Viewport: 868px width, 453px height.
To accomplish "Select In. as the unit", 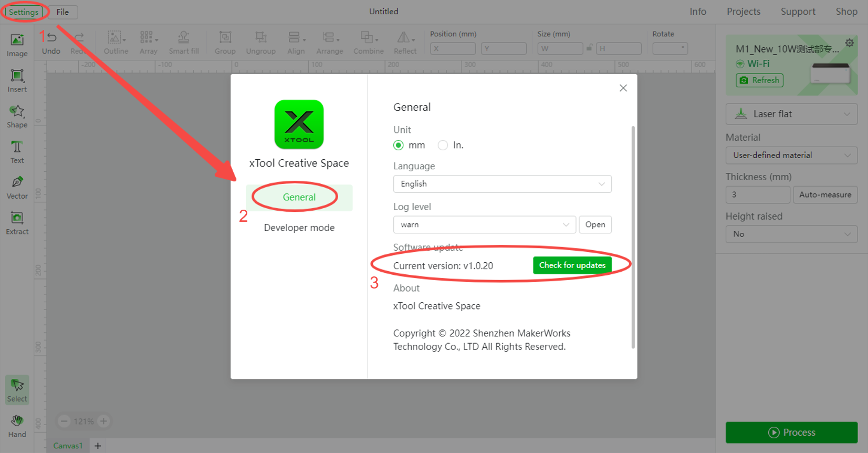I will (443, 145).
